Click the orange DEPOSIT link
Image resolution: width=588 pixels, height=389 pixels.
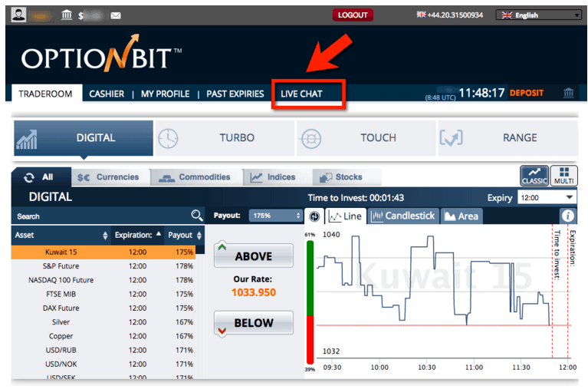(527, 93)
